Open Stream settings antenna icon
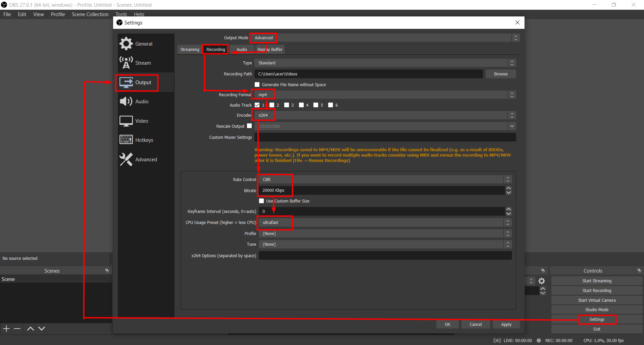Viewport: 644px width, 345px height. (x=126, y=63)
